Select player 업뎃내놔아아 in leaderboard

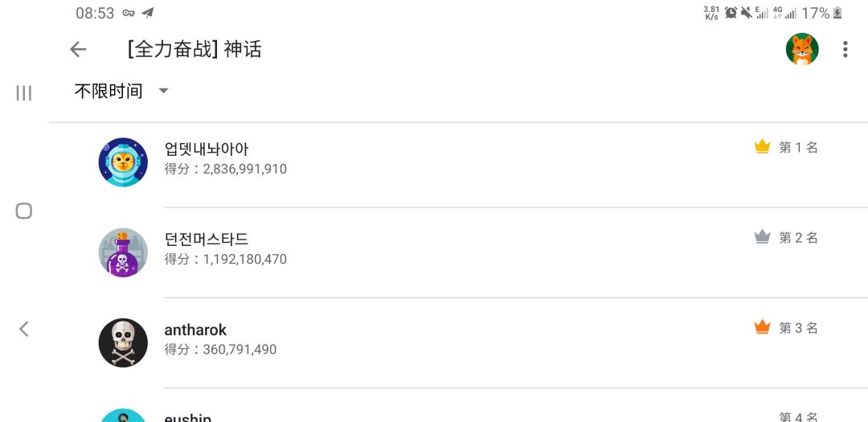click(x=207, y=150)
